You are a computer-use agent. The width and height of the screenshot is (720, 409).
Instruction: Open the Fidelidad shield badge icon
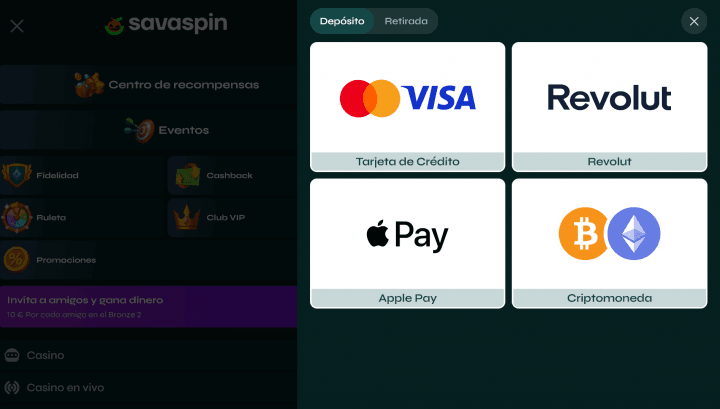(17, 175)
